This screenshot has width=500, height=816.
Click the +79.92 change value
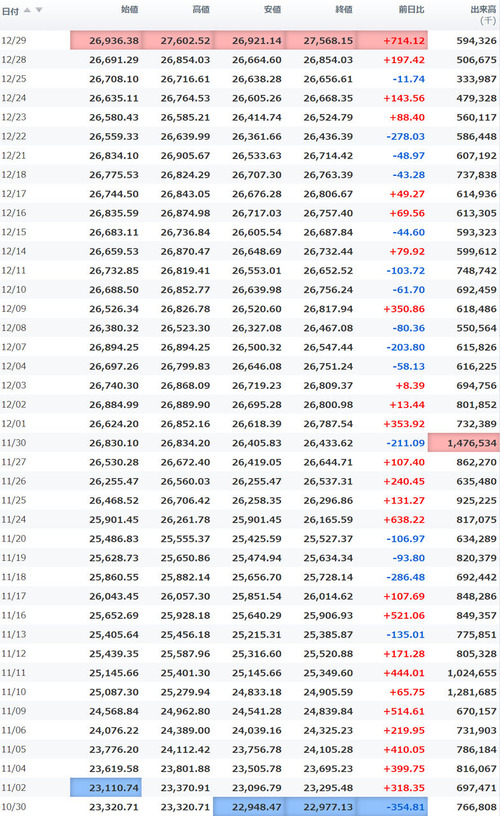[x=407, y=251]
